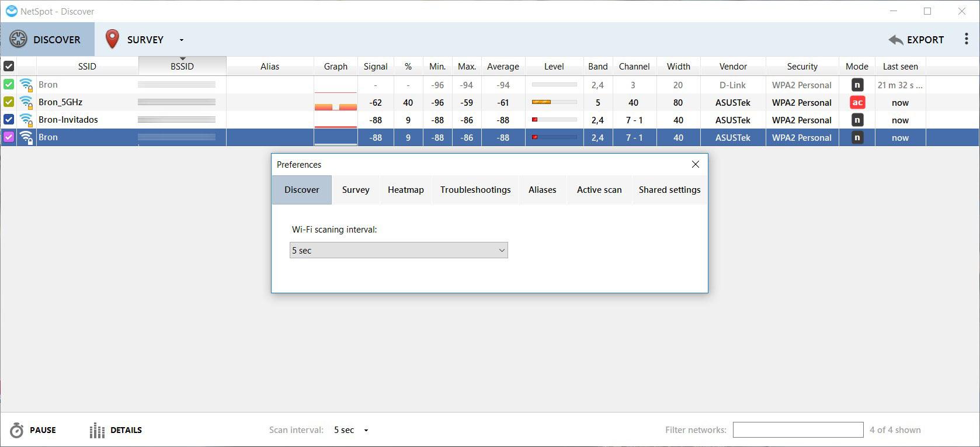This screenshot has height=447, width=980.
Task: Switch to the Survey tab in Preferences
Action: click(356, 190)
